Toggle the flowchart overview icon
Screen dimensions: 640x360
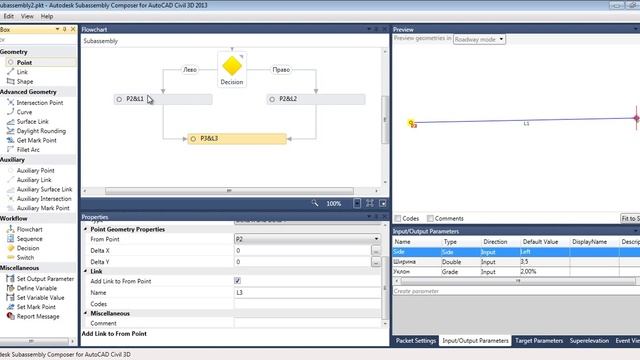(382, 203)
